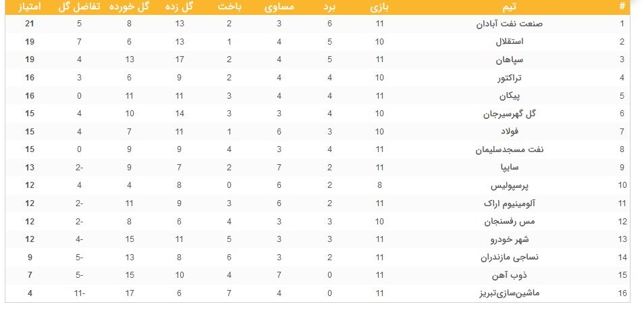
Task: Select the ماشین‌سازی‌تبریز team name
Action: (513, 293)
